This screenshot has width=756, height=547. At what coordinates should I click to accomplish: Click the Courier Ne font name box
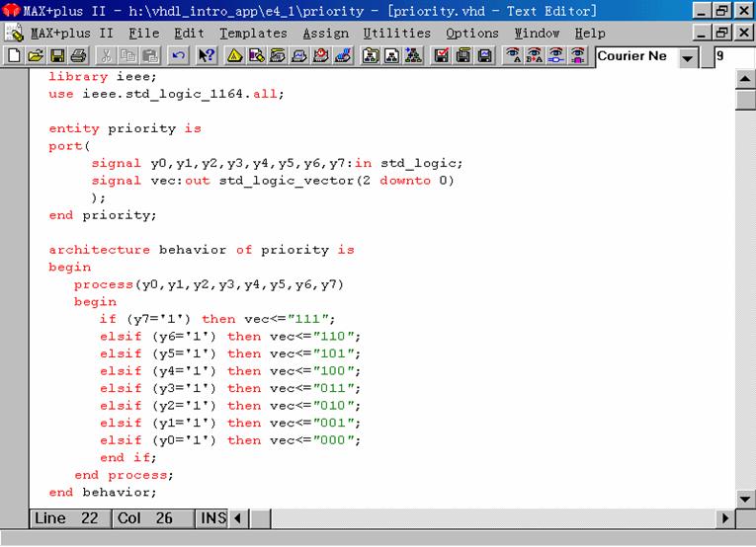[636, 57]
